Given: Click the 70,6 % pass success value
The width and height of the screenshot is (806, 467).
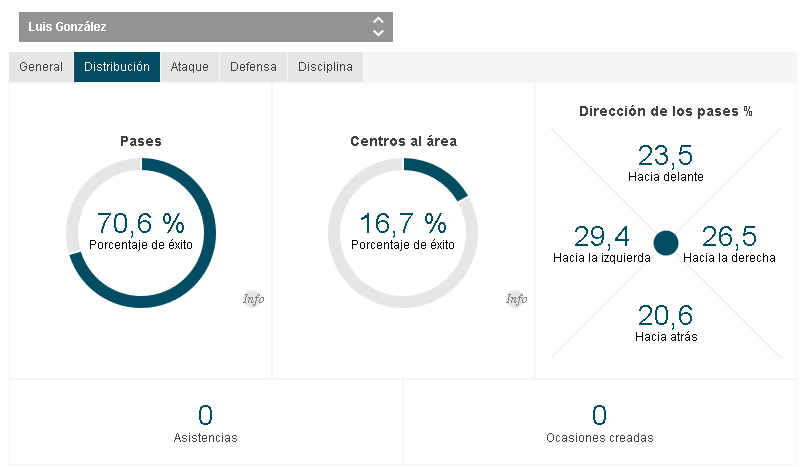Looking at the screenshot, I should [141, 223].
